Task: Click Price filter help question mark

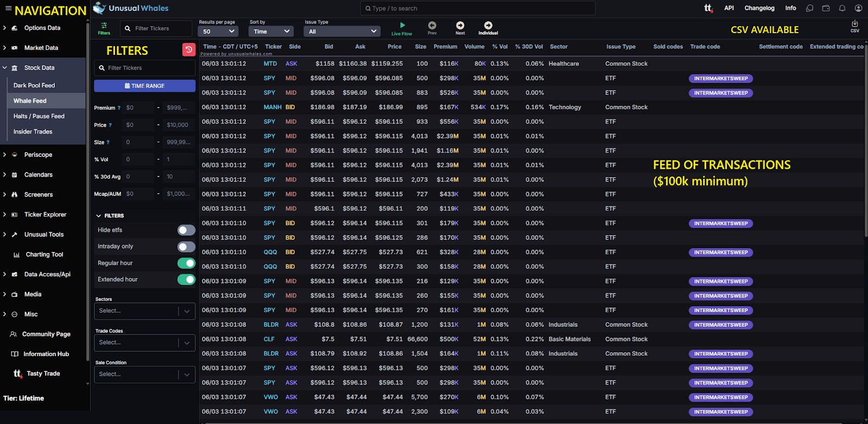Action: (110, 125)
